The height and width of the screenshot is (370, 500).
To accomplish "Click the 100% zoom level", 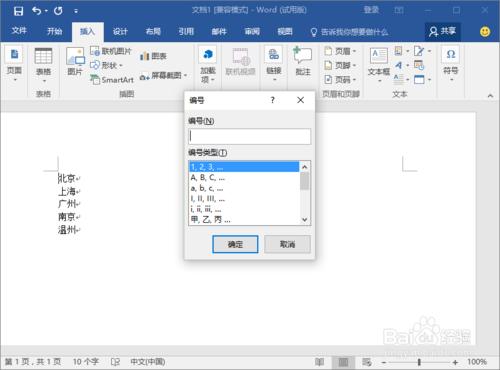I will pos(477,362).
